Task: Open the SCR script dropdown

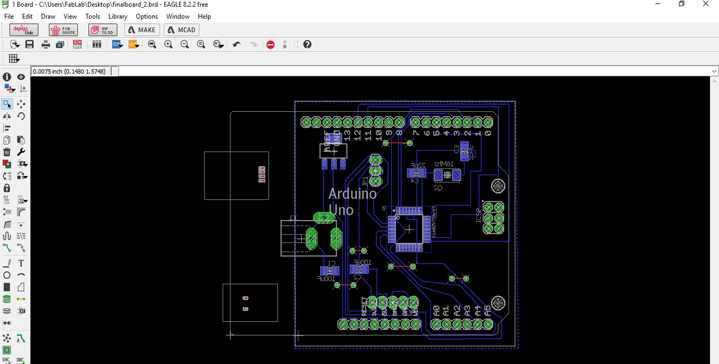Action: [x=117, y=44]
